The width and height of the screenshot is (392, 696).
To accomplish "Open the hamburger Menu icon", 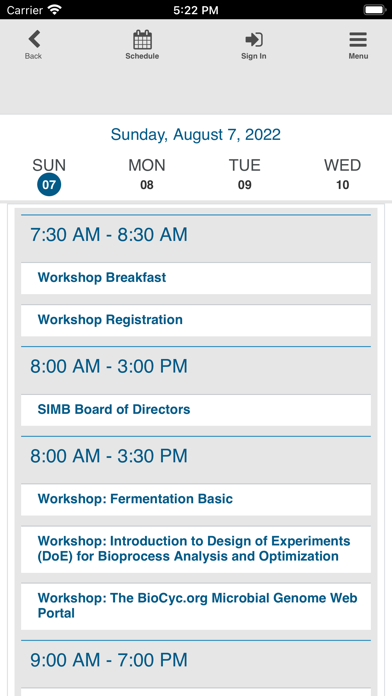I will click(x=358, y=40).
